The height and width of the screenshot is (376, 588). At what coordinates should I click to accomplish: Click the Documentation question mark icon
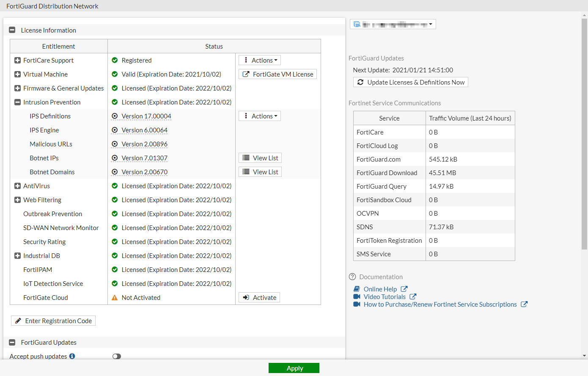pyautogui.click(x=352, y=277)
